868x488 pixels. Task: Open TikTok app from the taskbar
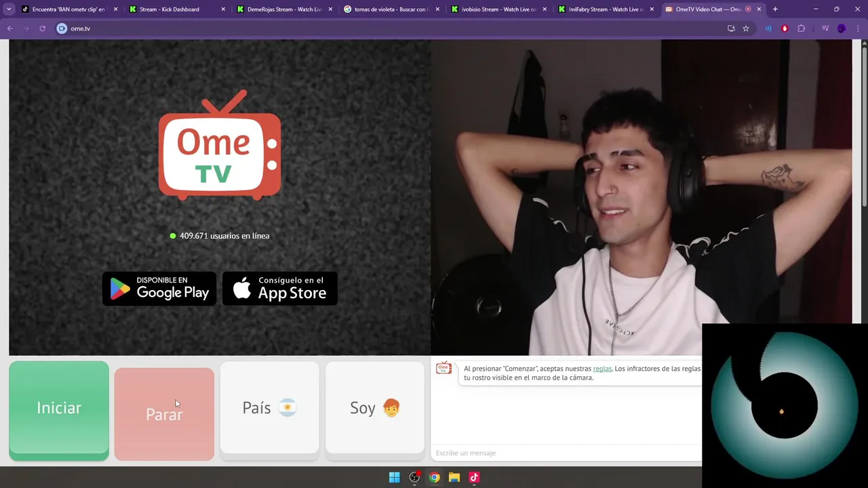pos(474,477)
